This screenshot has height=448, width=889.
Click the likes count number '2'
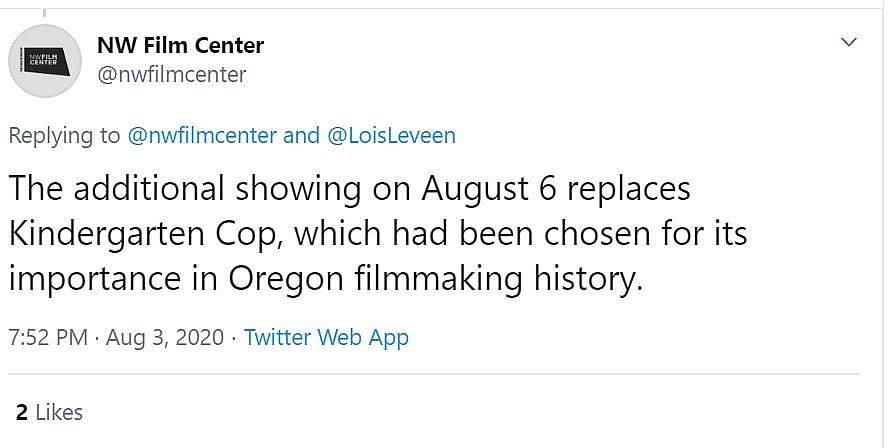pyautogui.click(x=21, y=412)
